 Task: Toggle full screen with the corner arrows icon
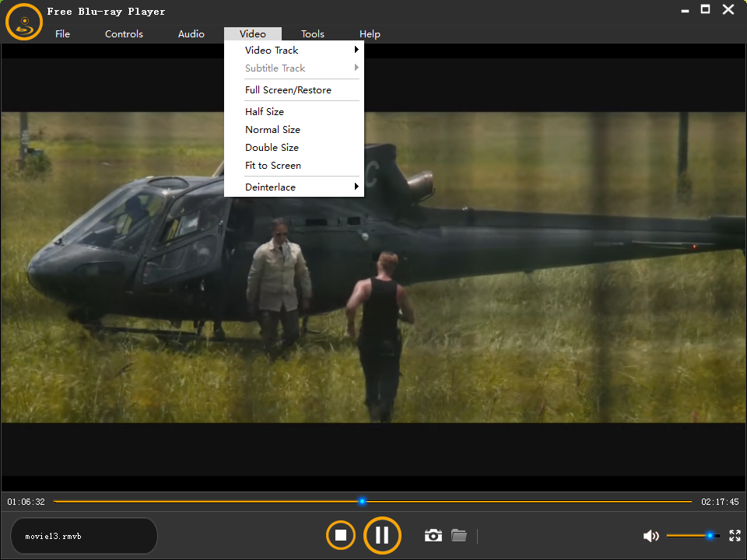[735, 536]
